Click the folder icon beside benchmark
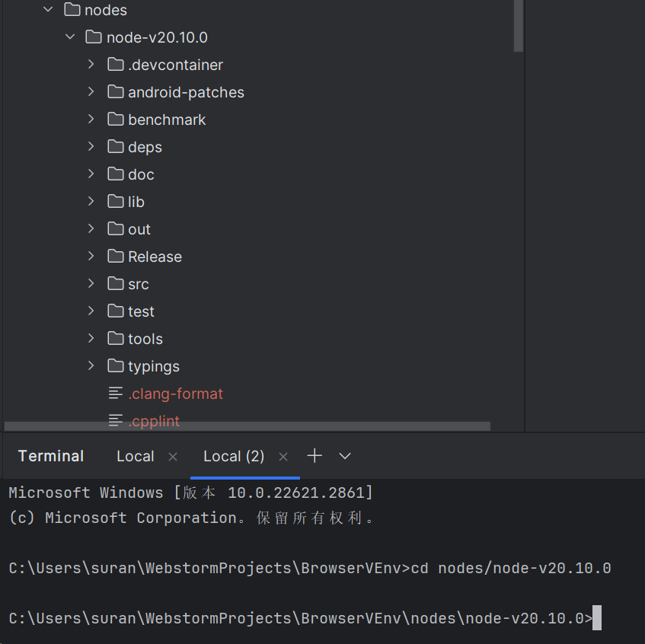The height and width of the screenshot is (644, 645). click(116, 120)
